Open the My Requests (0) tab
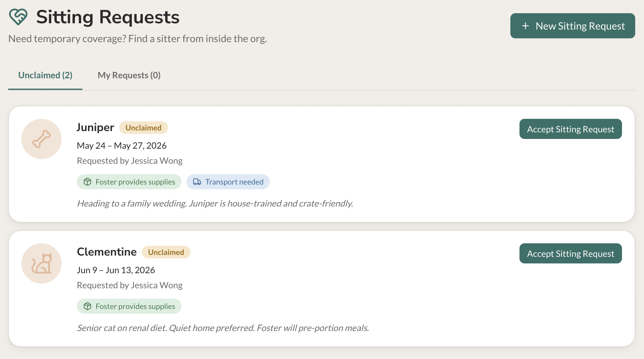Viewport: 644px width, 359px height. 129,75
